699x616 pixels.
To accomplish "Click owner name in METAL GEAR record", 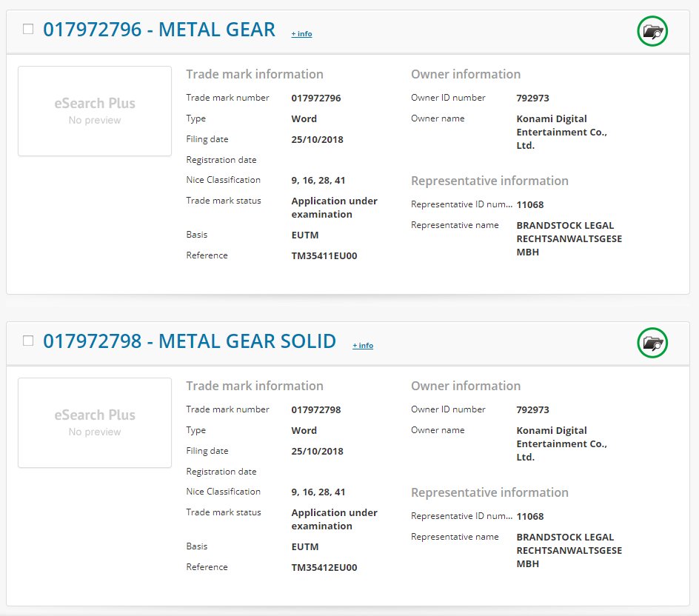I will click(x=562, y=132).
